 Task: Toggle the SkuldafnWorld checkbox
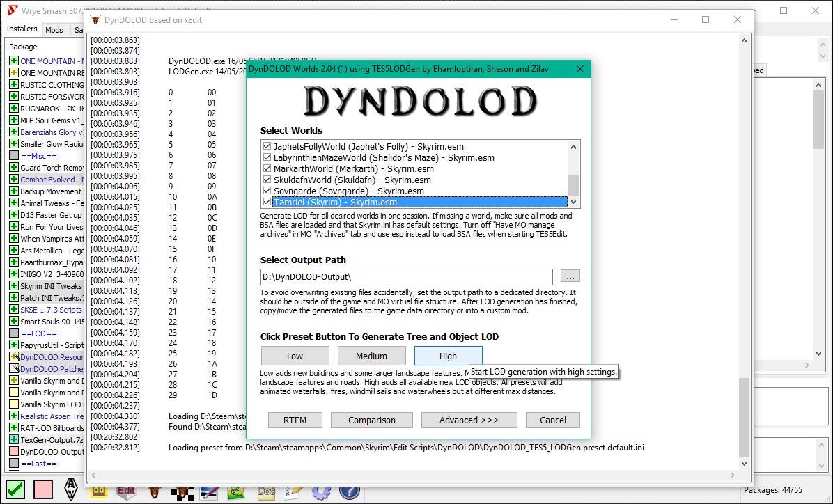pyautogui.click(x=267, y=180)
